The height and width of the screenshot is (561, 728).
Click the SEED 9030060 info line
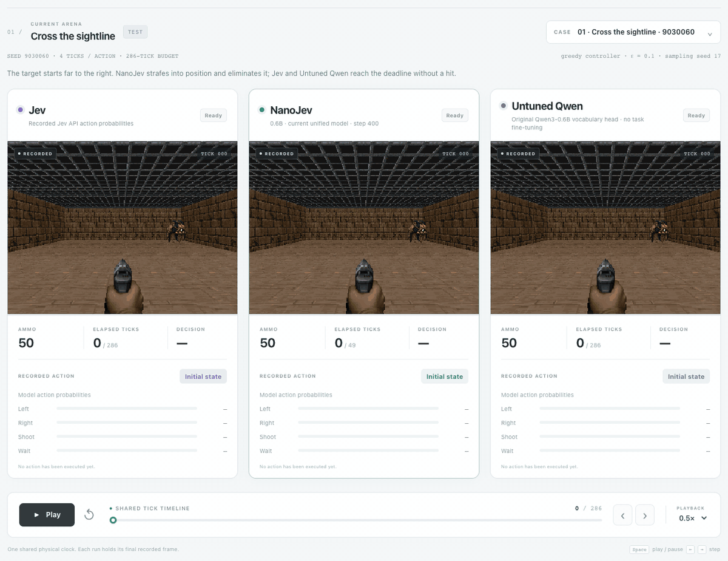tap(93, 56)
